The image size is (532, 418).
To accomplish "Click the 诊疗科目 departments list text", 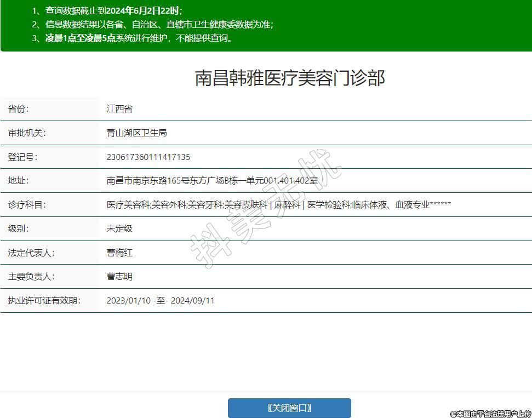I will [x=278, y=205].
